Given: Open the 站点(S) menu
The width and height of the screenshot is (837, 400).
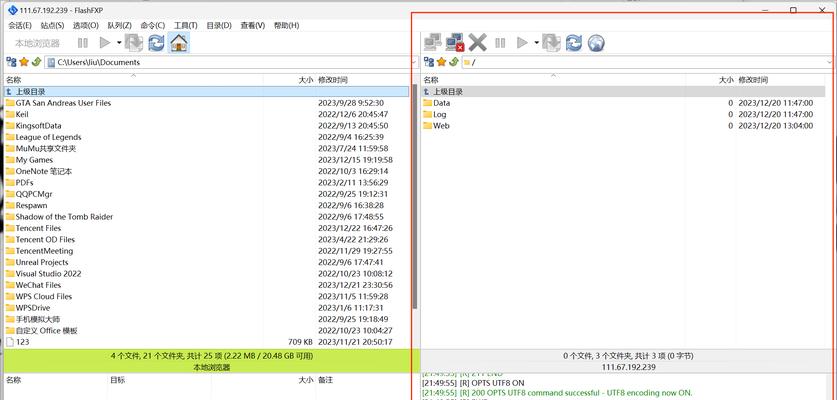Looking at the screenshot, I should tap(52, 25).
